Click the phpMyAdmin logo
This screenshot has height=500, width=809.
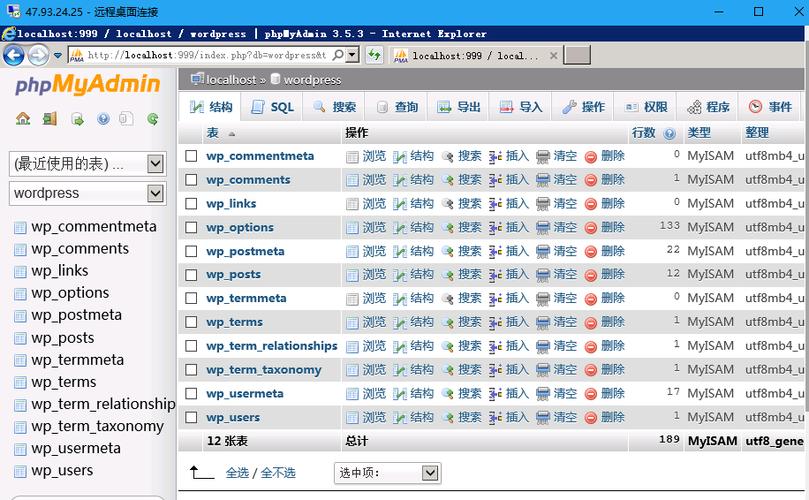[x=88, y=85]
